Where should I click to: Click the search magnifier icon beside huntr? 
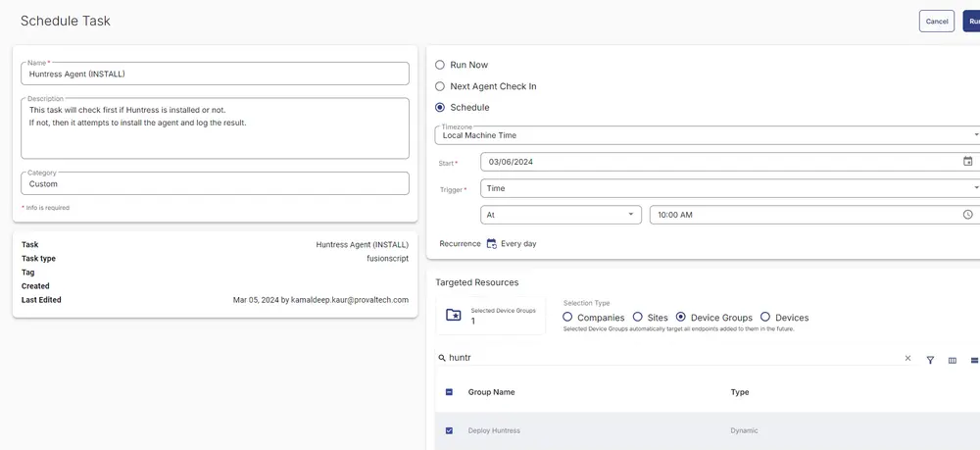(442, 358)
